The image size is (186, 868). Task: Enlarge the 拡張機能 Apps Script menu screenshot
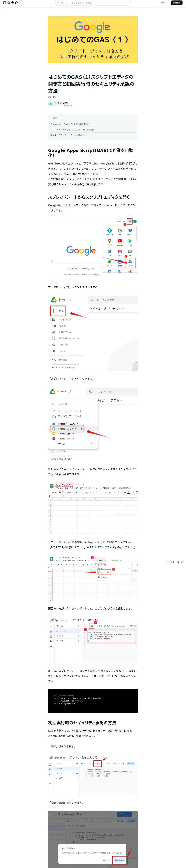click(93, 578)
